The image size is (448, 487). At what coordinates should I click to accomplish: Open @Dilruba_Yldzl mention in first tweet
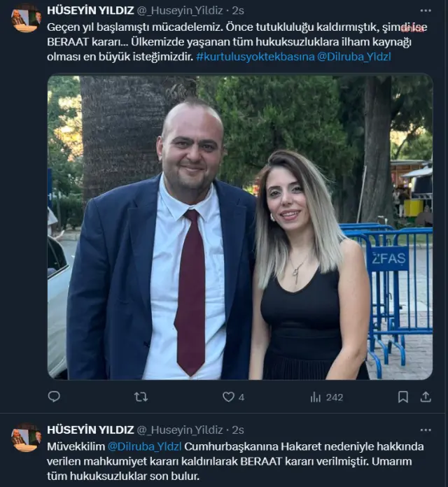354,57
